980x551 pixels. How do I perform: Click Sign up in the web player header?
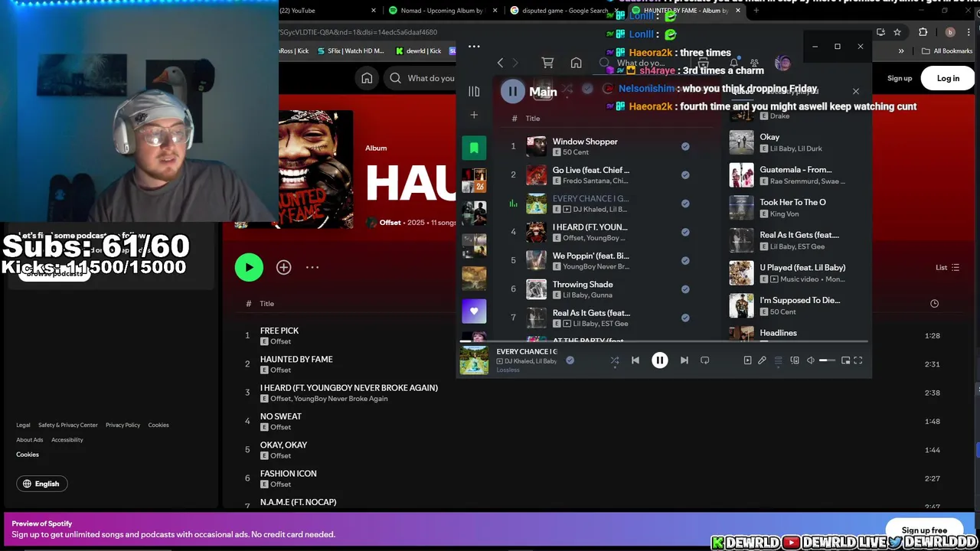(x=900, y=78)
